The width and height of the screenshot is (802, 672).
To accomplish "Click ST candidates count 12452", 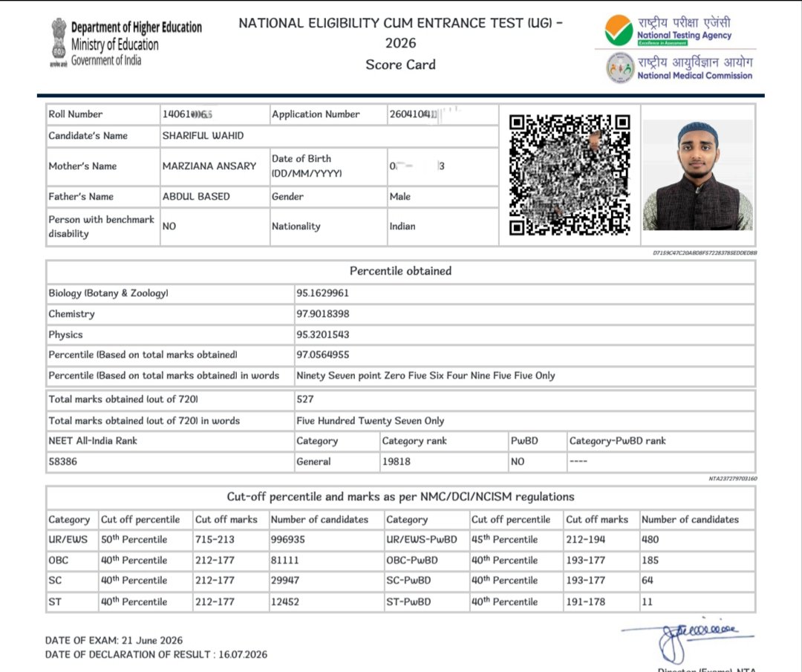I will click(x=285, y=602).
